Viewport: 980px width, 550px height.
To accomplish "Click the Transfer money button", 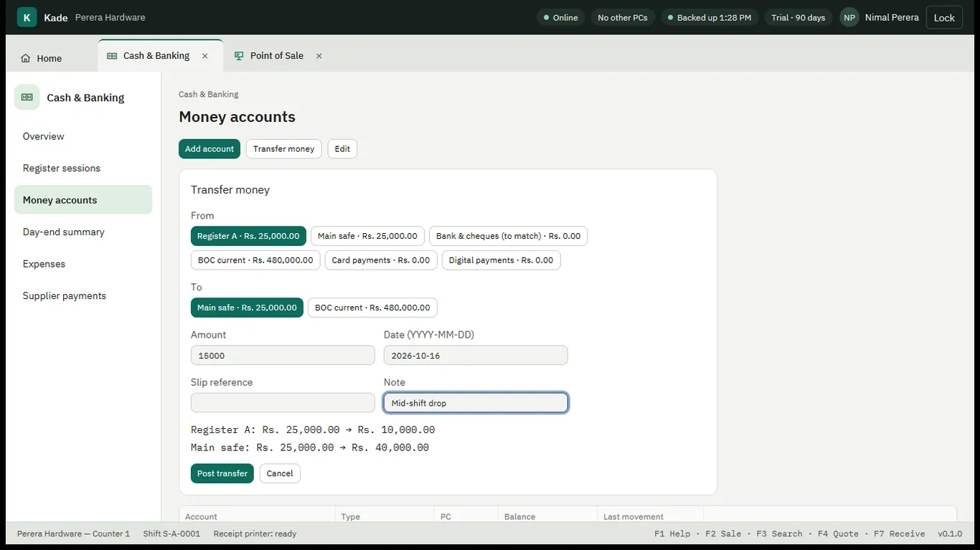I will 284,149.
